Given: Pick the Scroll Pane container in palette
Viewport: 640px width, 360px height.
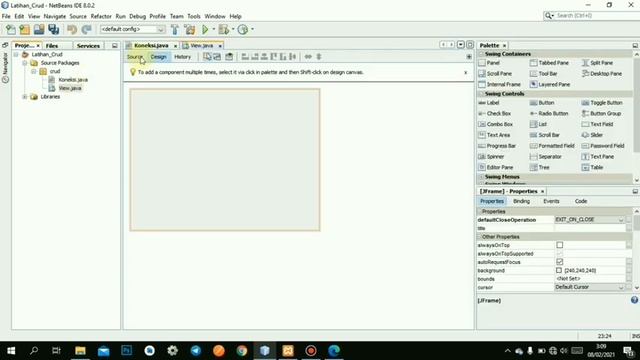Looking at the screenshot, I should point(495,73).
